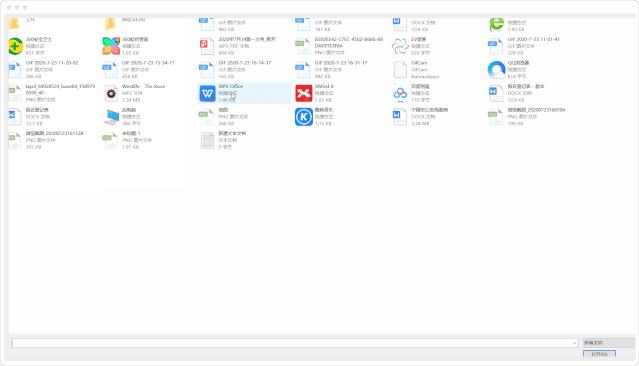
Task: Select the 10.8 KB DOCX file at top
Action: click(414, 25)
